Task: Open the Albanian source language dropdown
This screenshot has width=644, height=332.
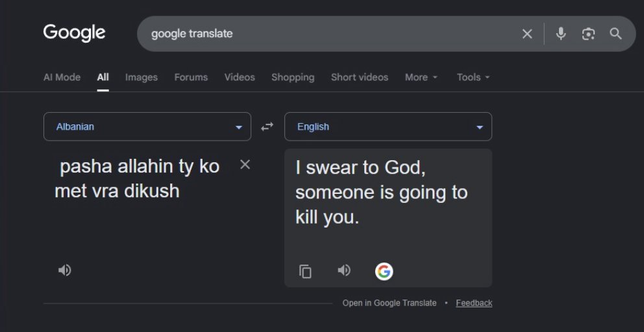Action: point(147,126)
